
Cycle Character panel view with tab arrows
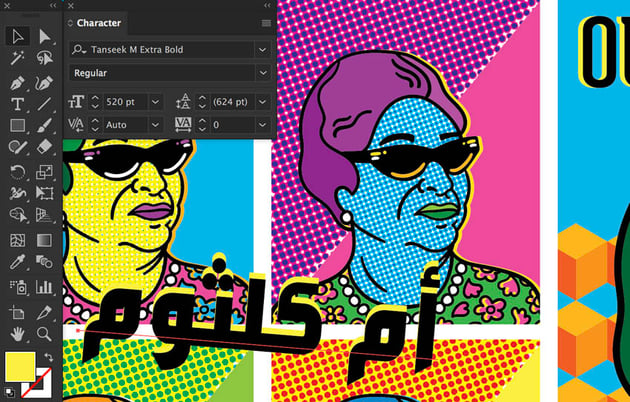pos(70,23)
